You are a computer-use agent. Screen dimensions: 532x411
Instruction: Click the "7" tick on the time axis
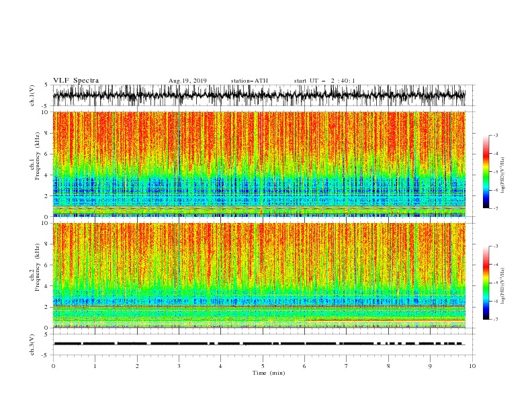click(347, 366)
